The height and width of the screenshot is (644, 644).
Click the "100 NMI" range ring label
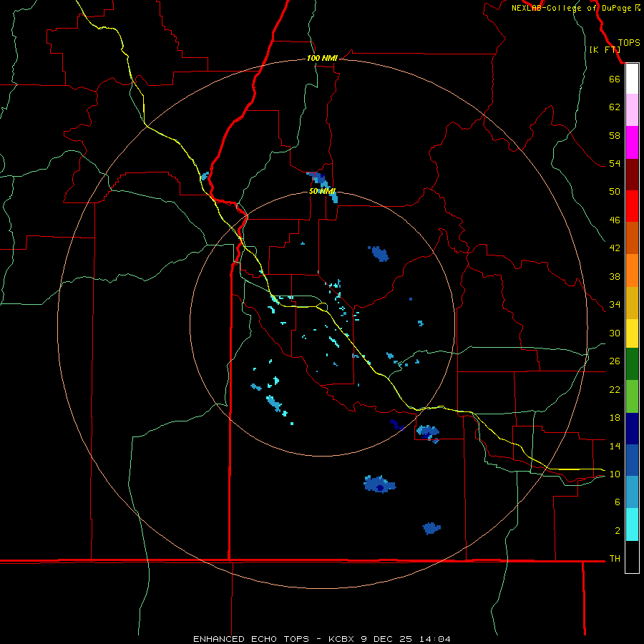coord(322,59)
